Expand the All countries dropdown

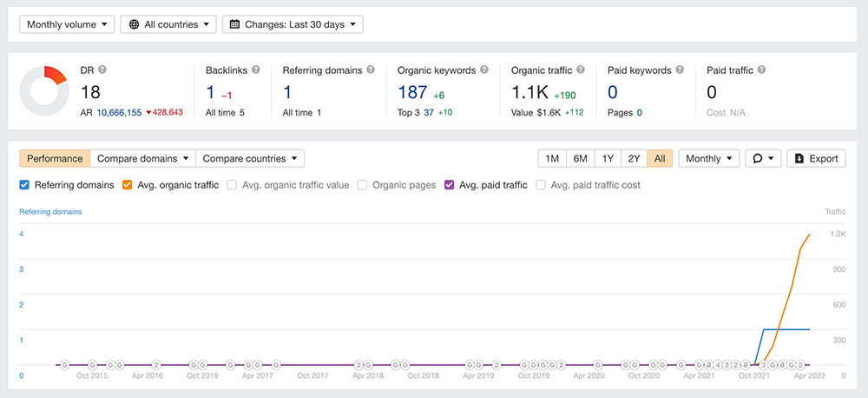point(168,24)
